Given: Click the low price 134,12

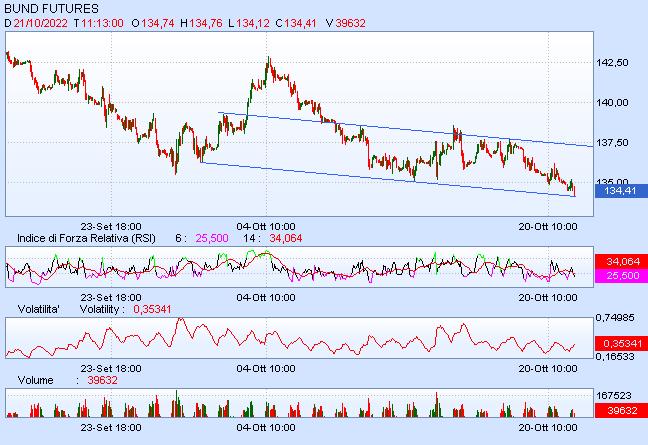Looking at the screenshot, I should 253,23.
